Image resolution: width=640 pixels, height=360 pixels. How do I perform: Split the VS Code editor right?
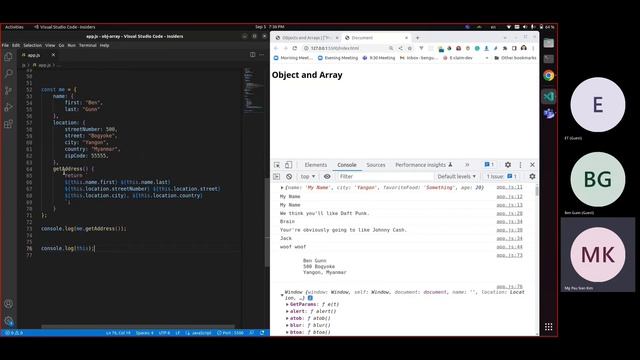(x=252, y=55)
